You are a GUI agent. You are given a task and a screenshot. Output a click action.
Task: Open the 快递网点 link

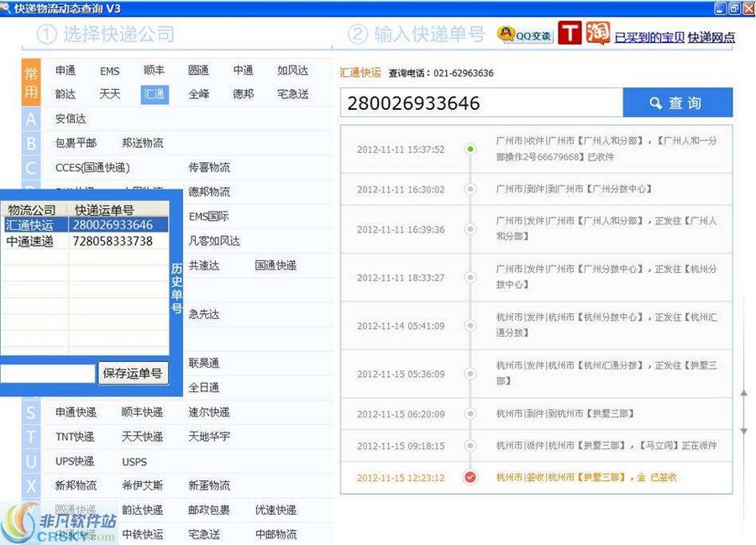coord(711,37)
